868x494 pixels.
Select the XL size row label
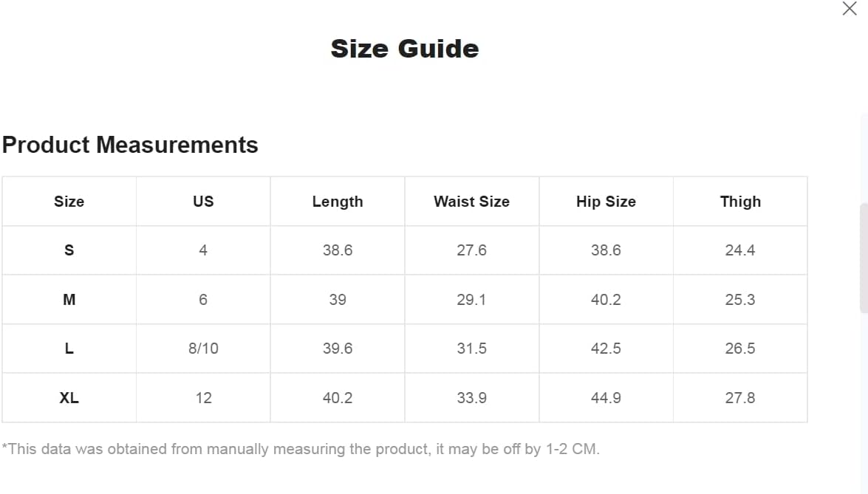click(x=69, y=398)
